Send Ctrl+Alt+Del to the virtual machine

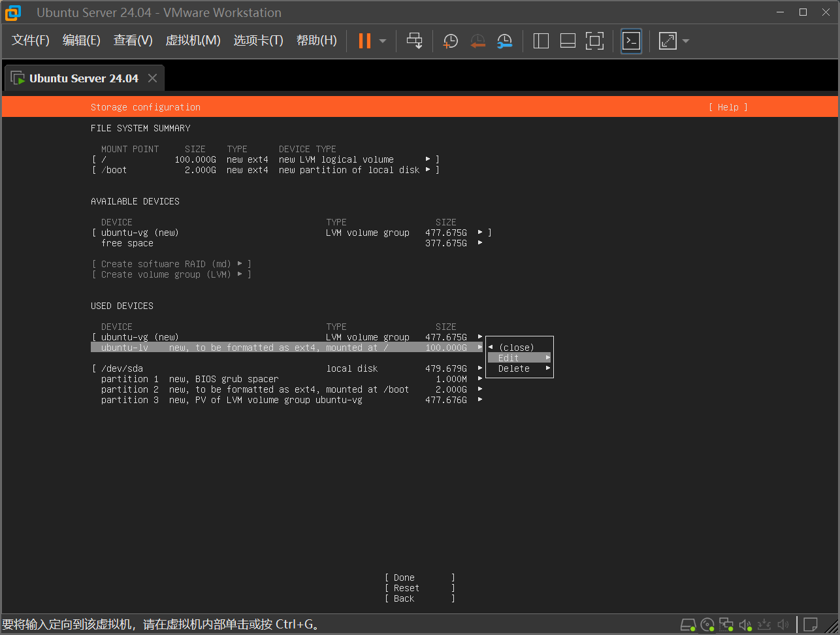[414, 41]
